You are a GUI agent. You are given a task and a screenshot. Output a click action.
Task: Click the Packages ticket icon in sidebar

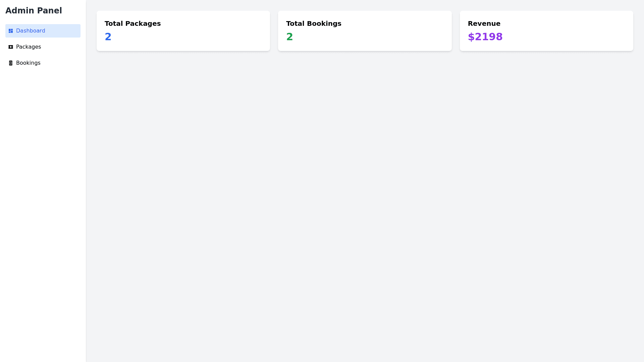click(11, 47)
